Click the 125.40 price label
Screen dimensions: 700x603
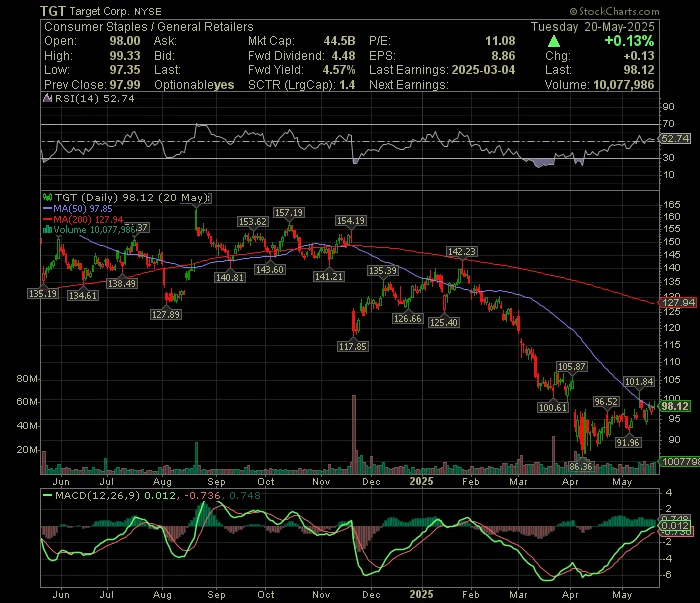coord(443,322)
